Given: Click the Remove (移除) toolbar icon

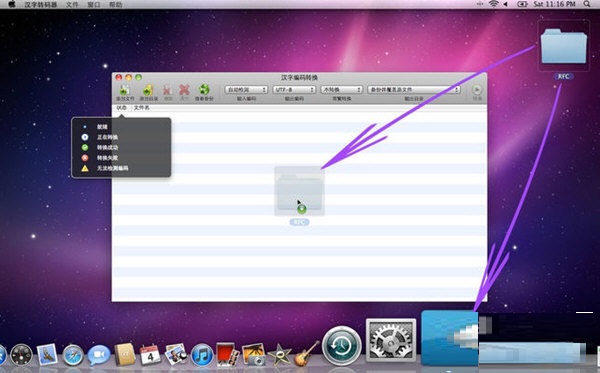Looking at the screenshot, I should click(x=167, y=91).
